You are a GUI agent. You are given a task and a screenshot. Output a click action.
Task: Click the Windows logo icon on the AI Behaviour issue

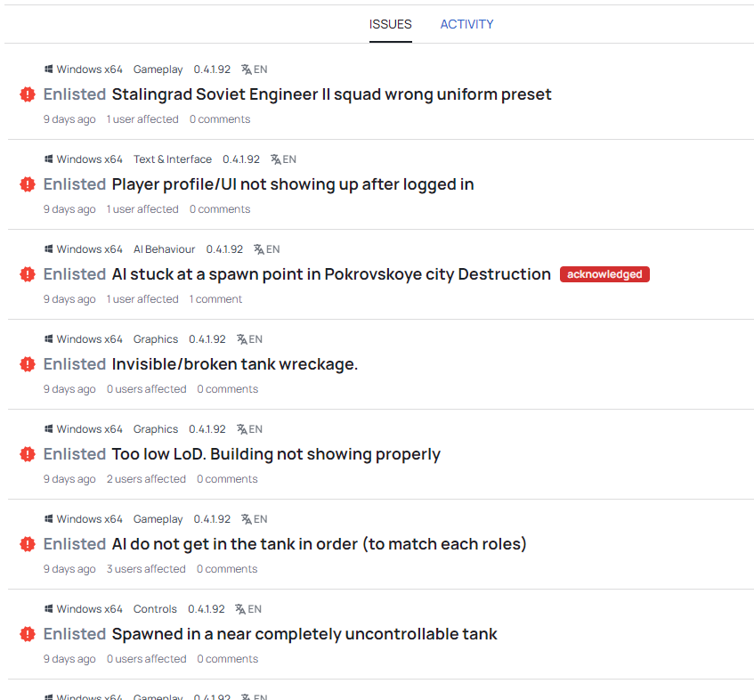tap(49, 249)
